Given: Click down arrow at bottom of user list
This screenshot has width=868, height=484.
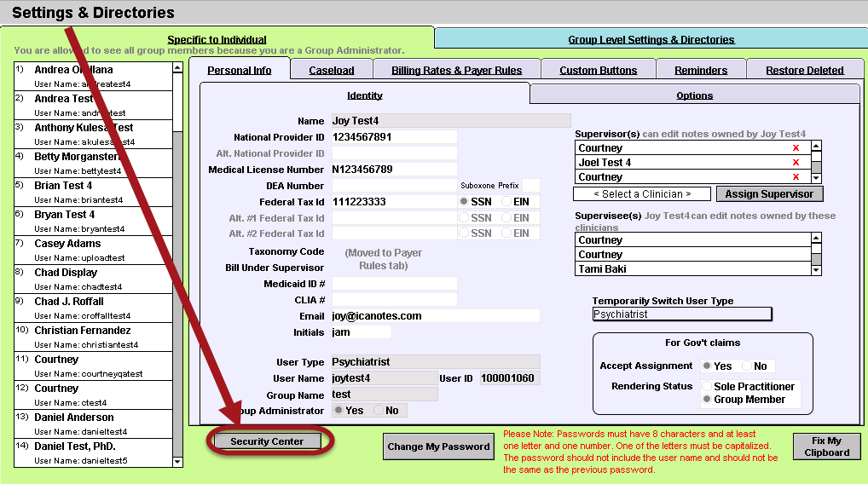Looking at the screenshot, I should pyautogui.click(x=177, y=461).
